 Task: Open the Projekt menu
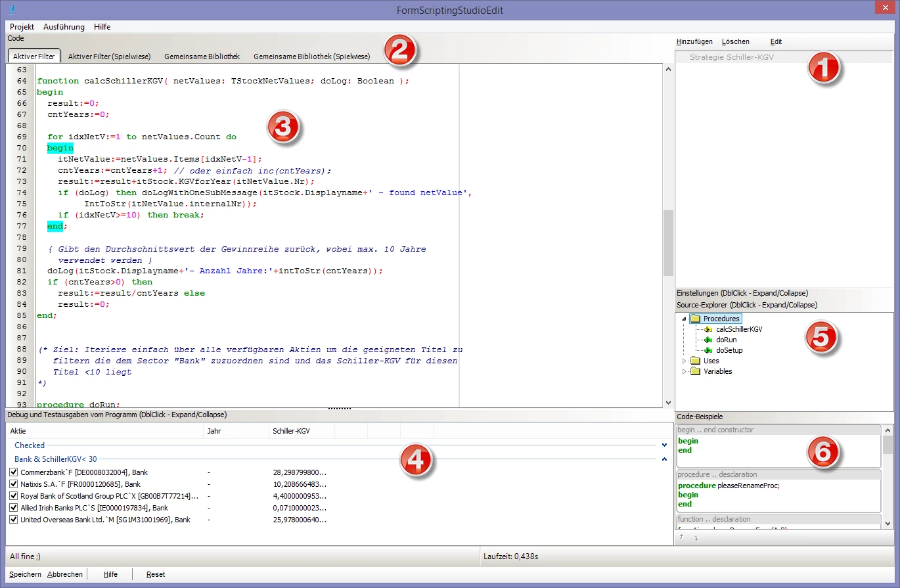tap(22, 27)
